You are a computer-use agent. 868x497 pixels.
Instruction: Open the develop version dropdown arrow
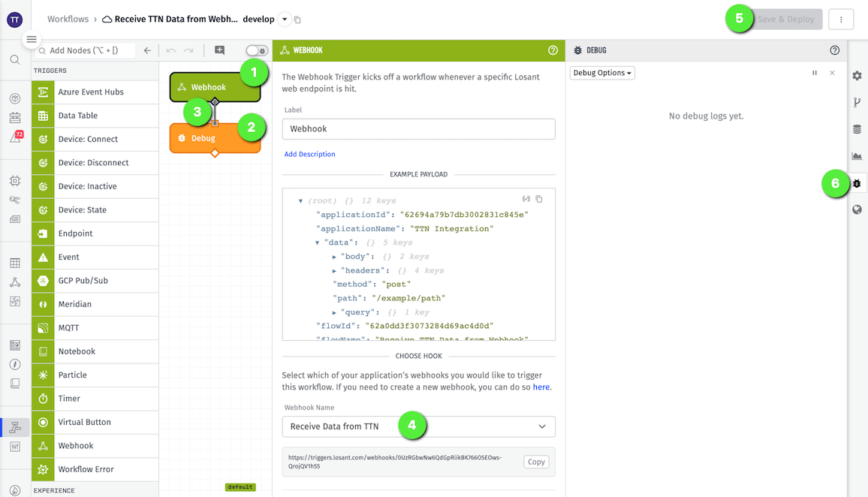point(284,19)
